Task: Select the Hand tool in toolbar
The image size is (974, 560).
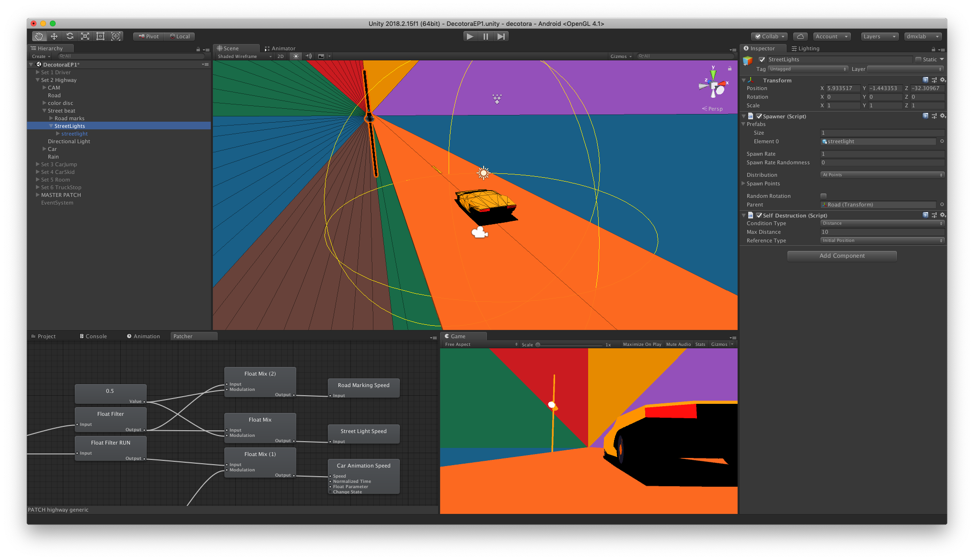Action: (38, 36)
